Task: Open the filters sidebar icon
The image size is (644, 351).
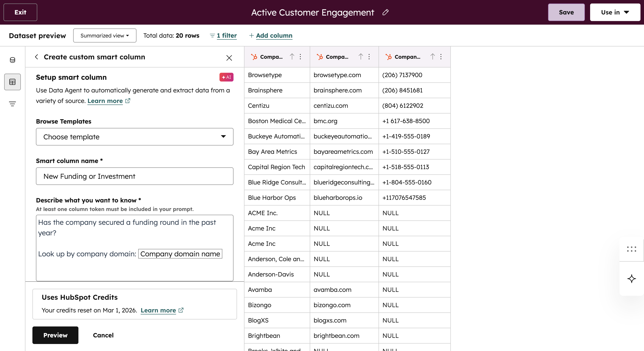Action: point(12,104)
